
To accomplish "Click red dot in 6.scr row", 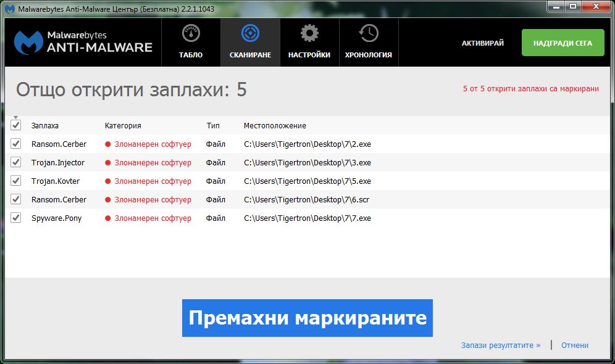I will click(x=108, y=199).
